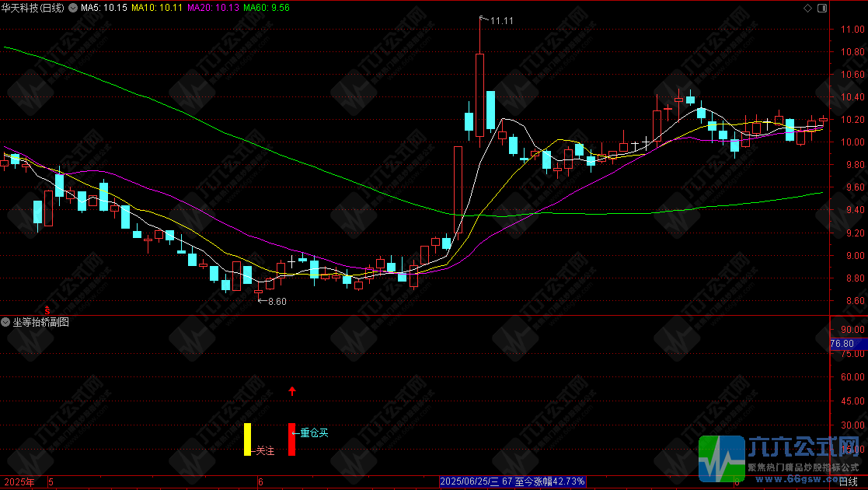Viewport: 868px width, 490px height.
Task: Click the 关注 signal label
Action: click(265, 450)
